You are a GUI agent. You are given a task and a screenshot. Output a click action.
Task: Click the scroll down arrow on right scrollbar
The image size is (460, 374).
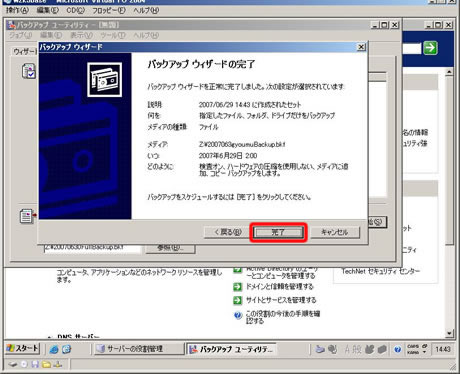449,333
